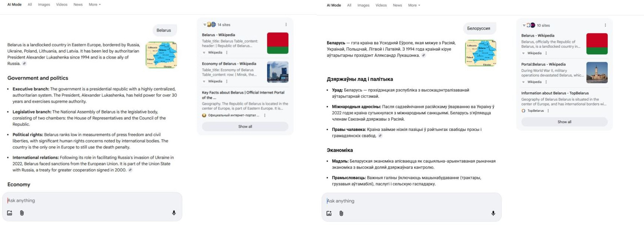Click microphone icon in the Белоруссия query panel
Image resolution: width=644 pixels, height=226 pixels.
point(493,213)
